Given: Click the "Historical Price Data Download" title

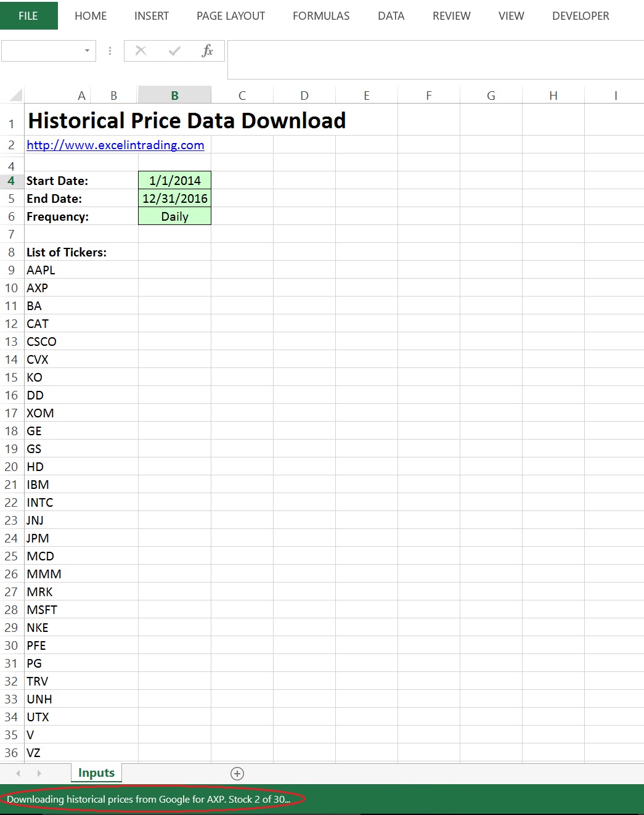Looking at the screenshot, I should click(187, 120).
